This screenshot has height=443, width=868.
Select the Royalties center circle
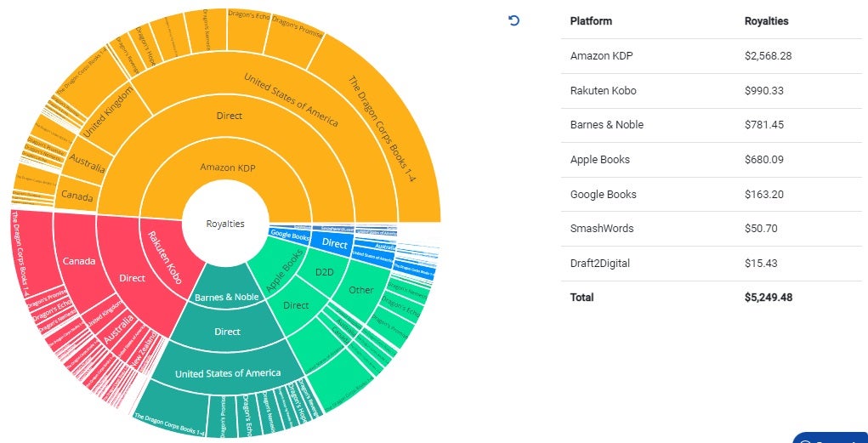pos(225,224)
